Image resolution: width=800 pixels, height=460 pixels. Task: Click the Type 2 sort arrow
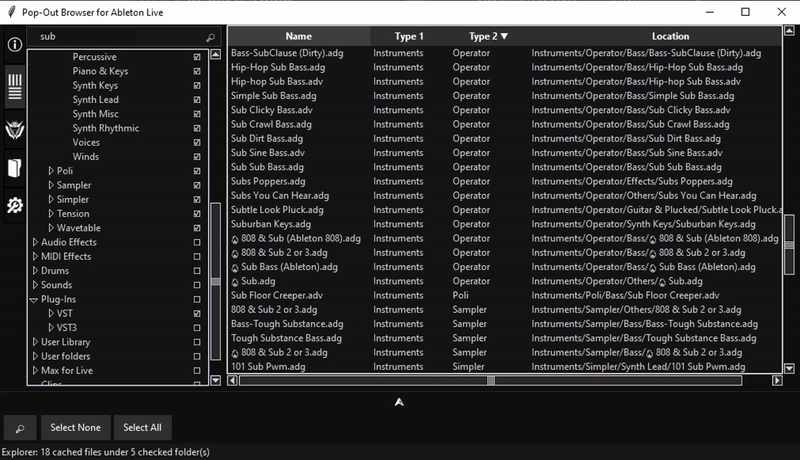click(x=504, y=36)
